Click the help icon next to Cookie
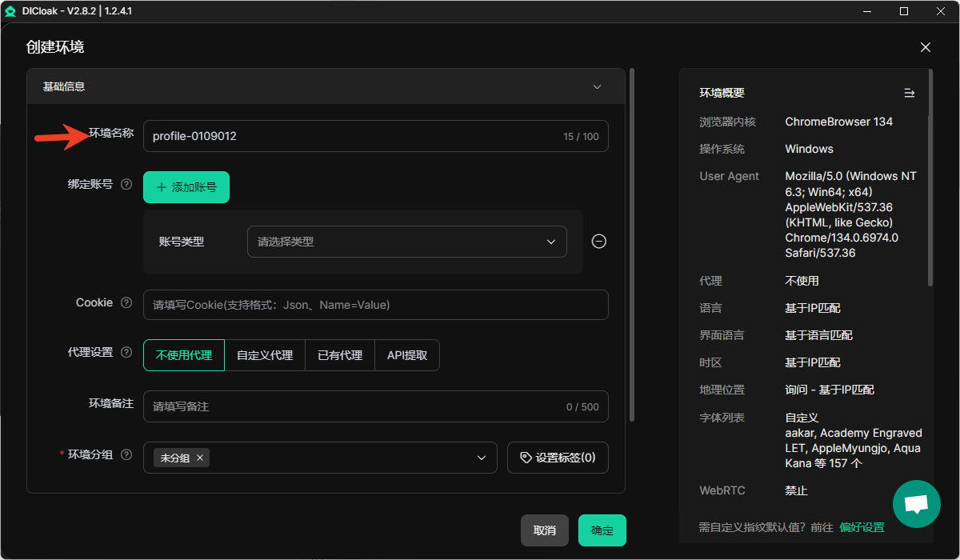960x560 pixels. 126,303
